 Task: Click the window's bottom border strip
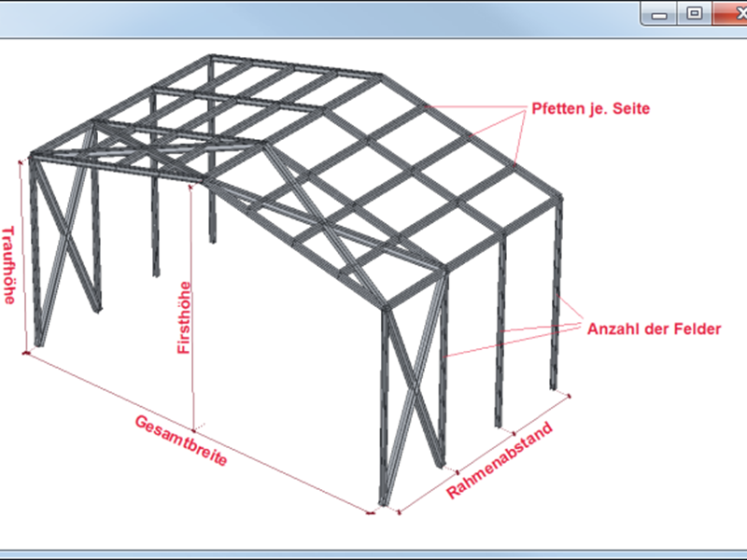pos(373,554)
